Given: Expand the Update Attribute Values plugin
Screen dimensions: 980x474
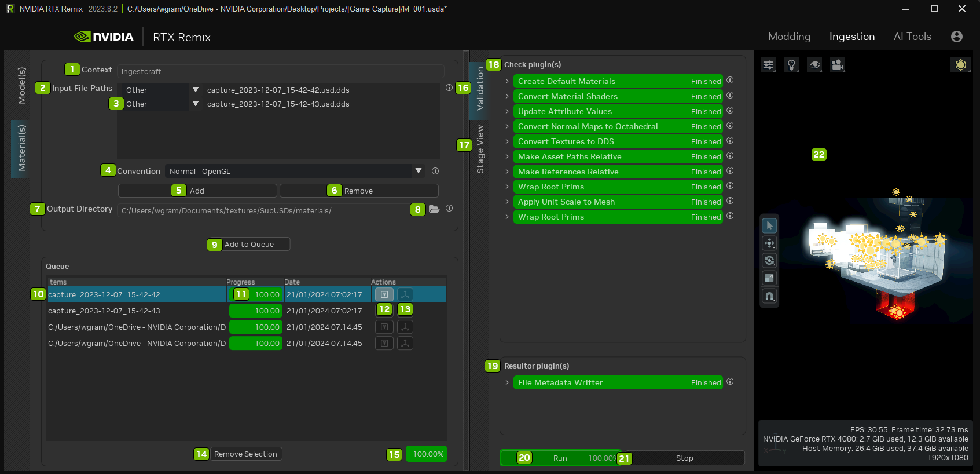Looking at the screenshot, I should (x=507, y=111).
